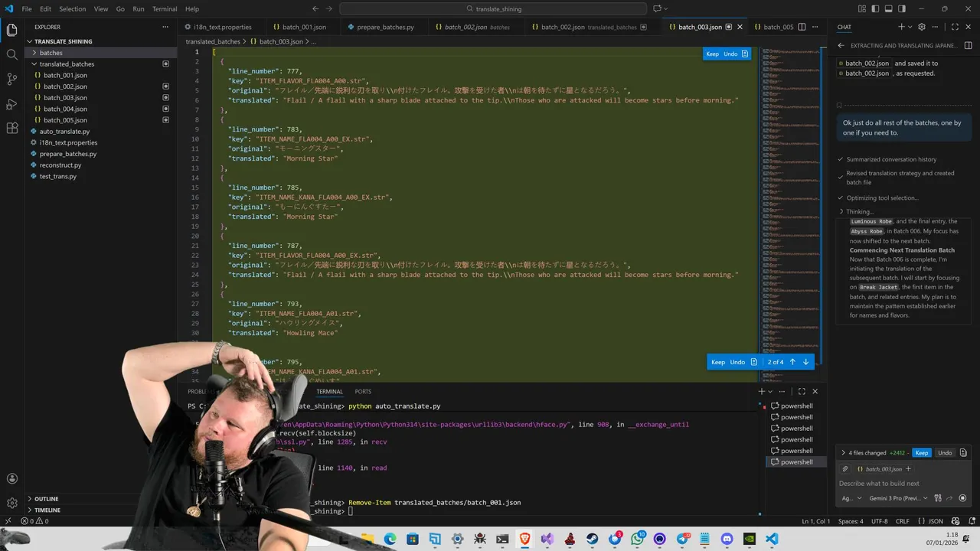Click the errors and warnings status indicator

coord(35,521)
